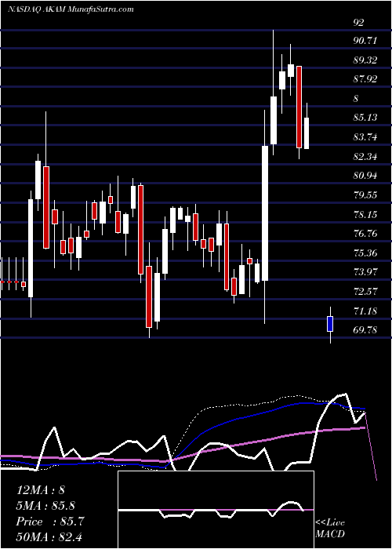Select the 79.55 price label

365,195
